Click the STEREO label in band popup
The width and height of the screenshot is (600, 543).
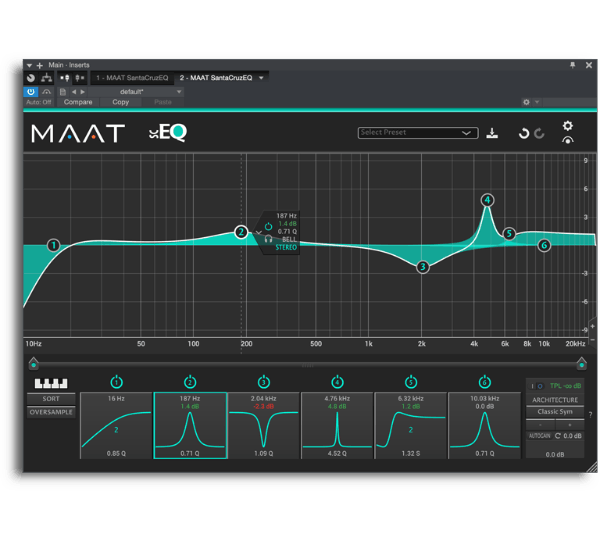coord(286,248)
